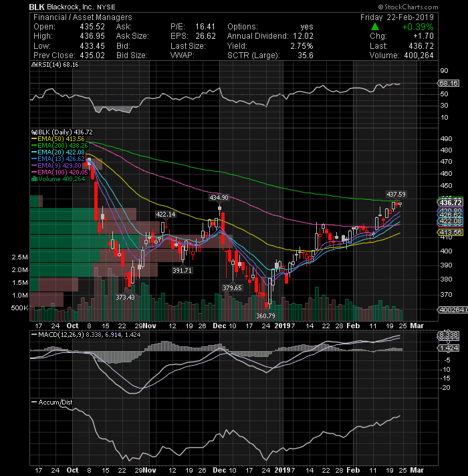The height and width of the screenshot is (476, 468).
Task: Click the +0.39% percent change
Action: [x=418, y=27]
